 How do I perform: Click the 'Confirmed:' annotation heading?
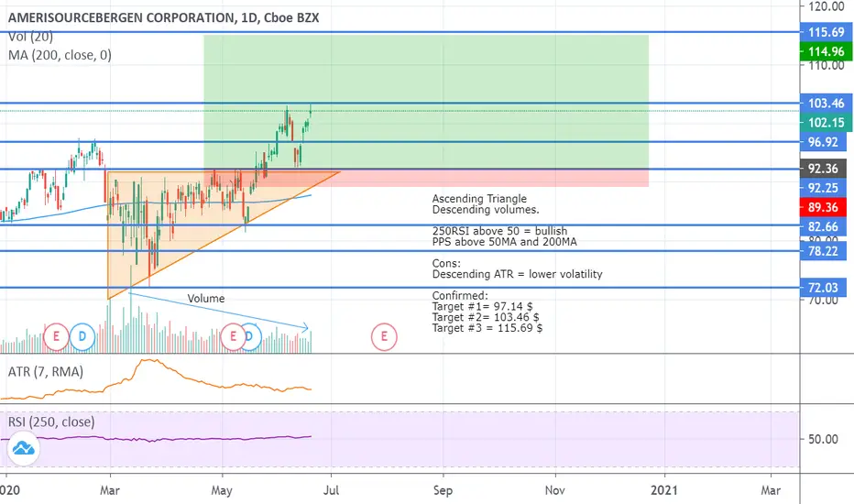click(460, 296)
